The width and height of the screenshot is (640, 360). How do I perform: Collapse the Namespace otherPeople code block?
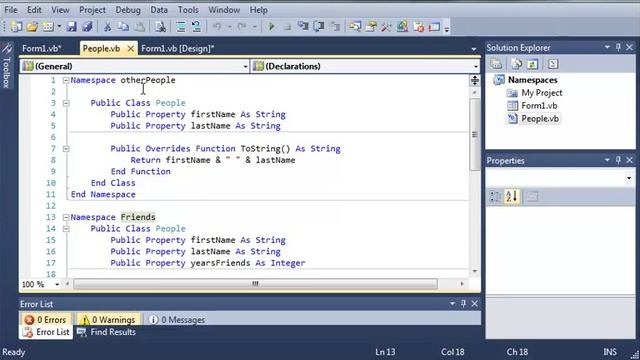tap(66, 80)
